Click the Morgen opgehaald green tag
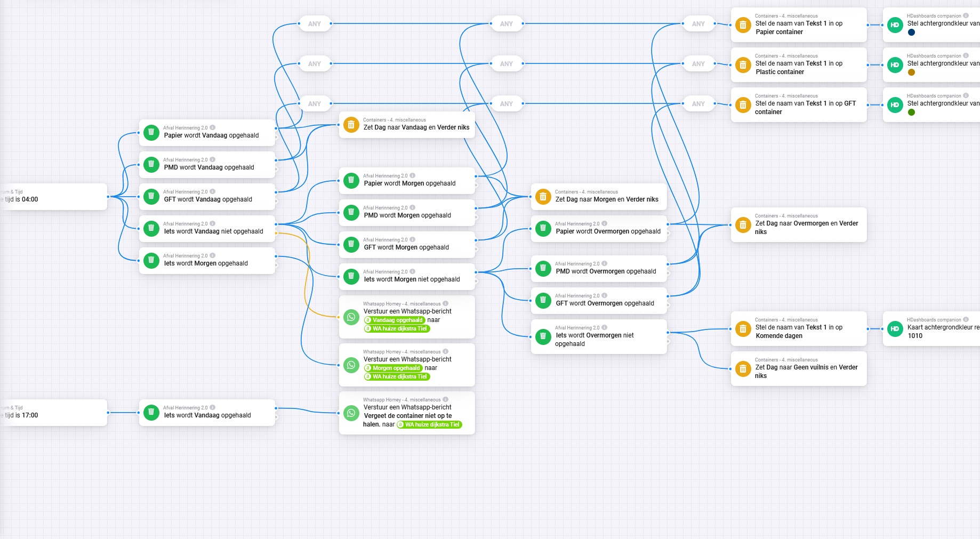 coord(393,368)
